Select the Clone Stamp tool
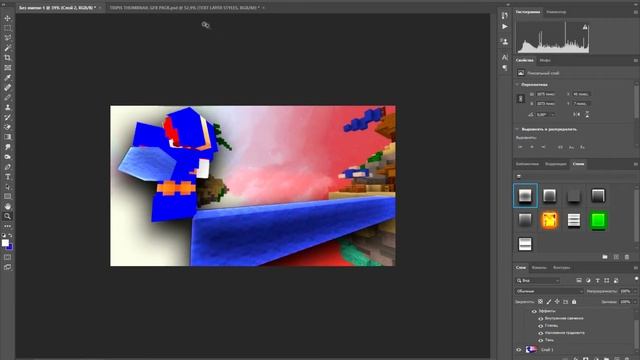 (7, 107)
